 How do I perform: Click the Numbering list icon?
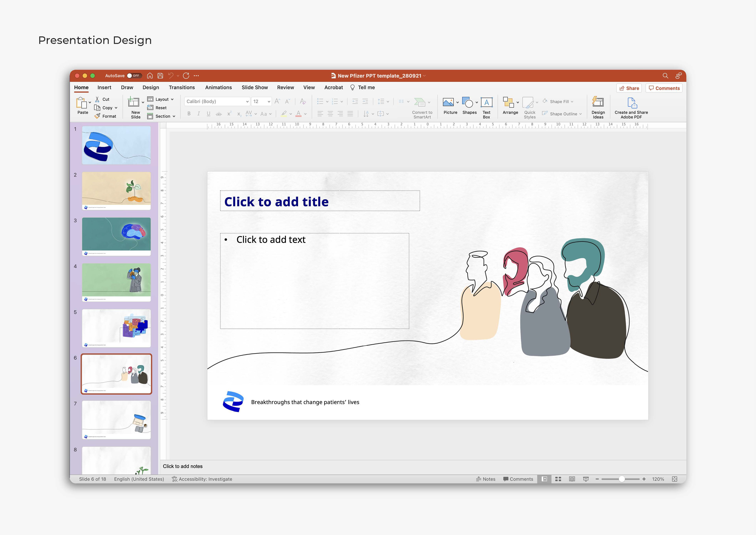point(335,101)
